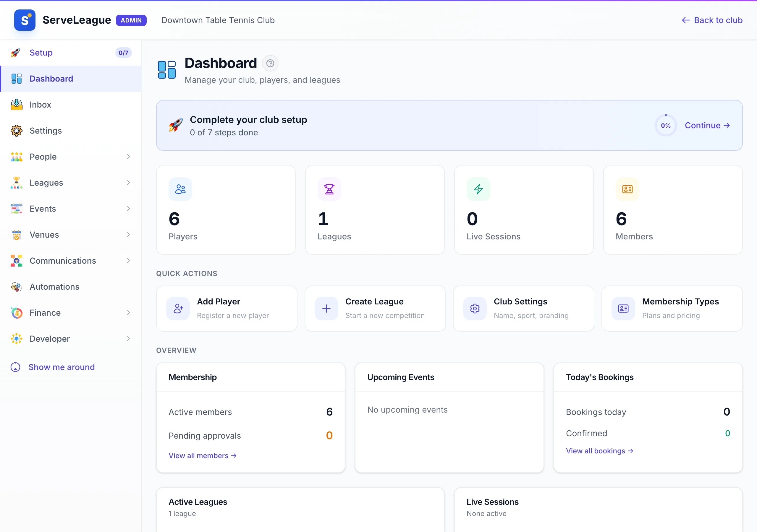Image resolution: width=757 pixels, height=532 pixels.
Task: Click the Create League quick action title
Action: pyautogui.click(x=375, y=302)
